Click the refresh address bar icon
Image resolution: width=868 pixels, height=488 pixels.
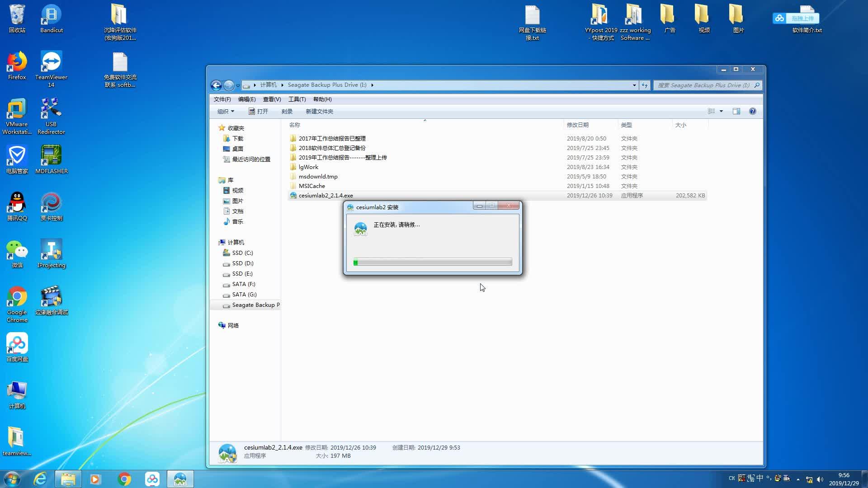(x=645, y=85)
